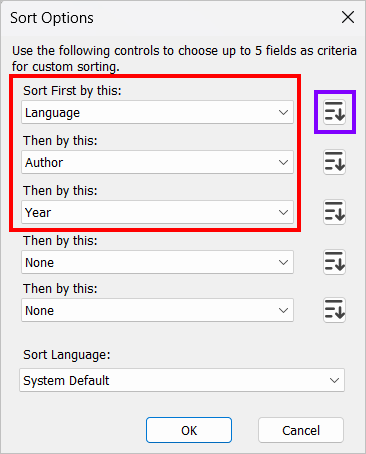Click the chevron arrow beside Language
Image resolution: width=366 pixels, height=454 pixels.
283,112
